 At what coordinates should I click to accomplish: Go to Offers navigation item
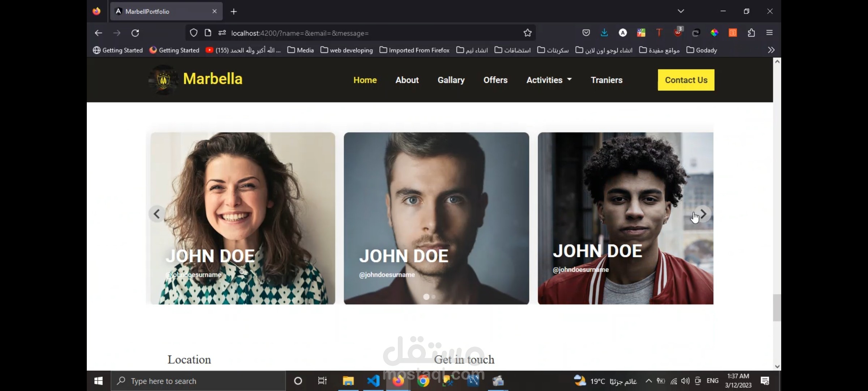[x=495, y=80]
